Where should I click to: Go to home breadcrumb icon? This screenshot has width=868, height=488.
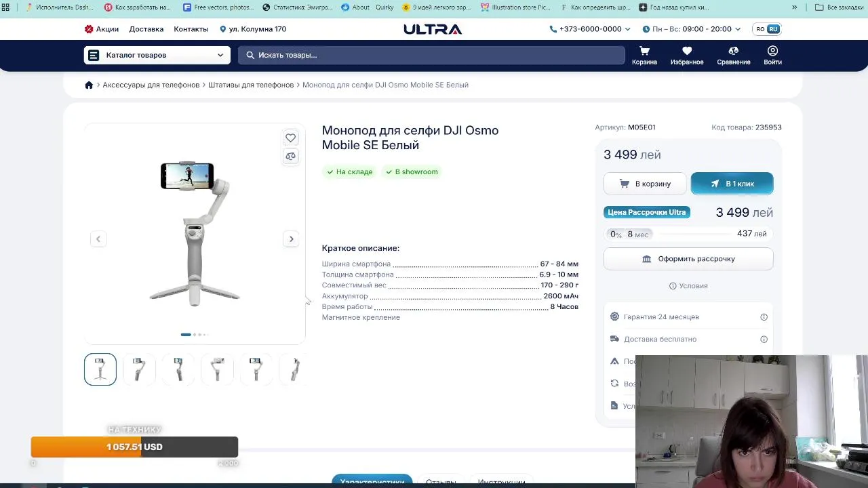[x=89, y=85]
